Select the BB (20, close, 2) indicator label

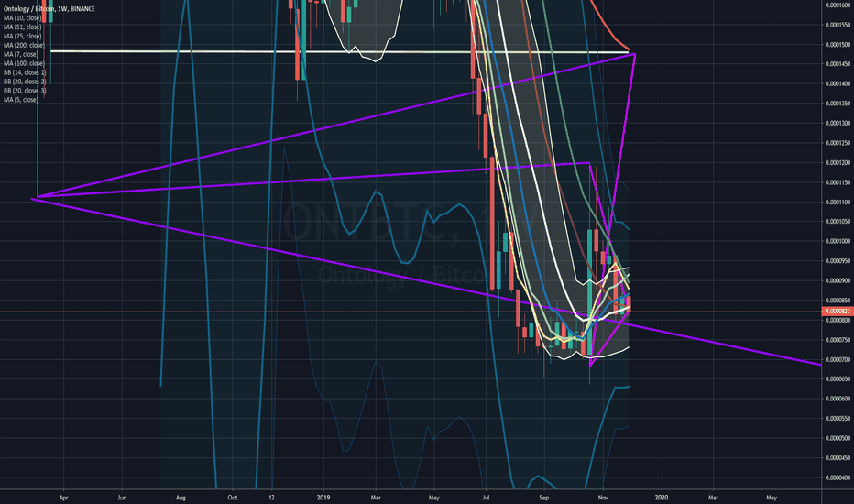[25, 82]
